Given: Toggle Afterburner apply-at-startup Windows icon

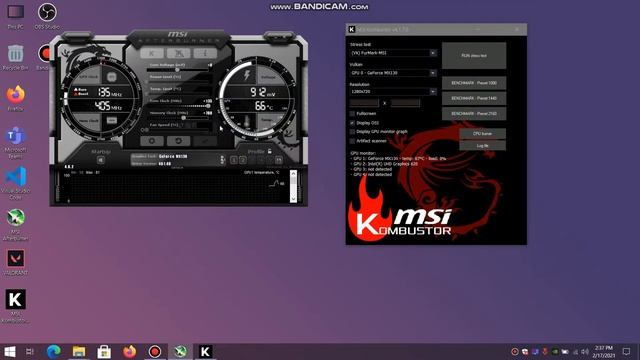Looking at the screenshot, I should pyautogui.click(x=100, y=160).
